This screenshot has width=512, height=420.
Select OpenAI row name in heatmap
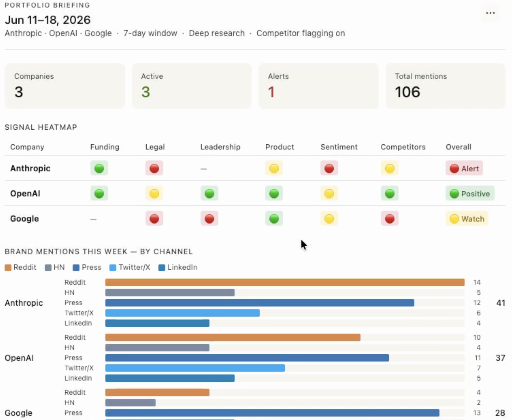pos(25,194)
